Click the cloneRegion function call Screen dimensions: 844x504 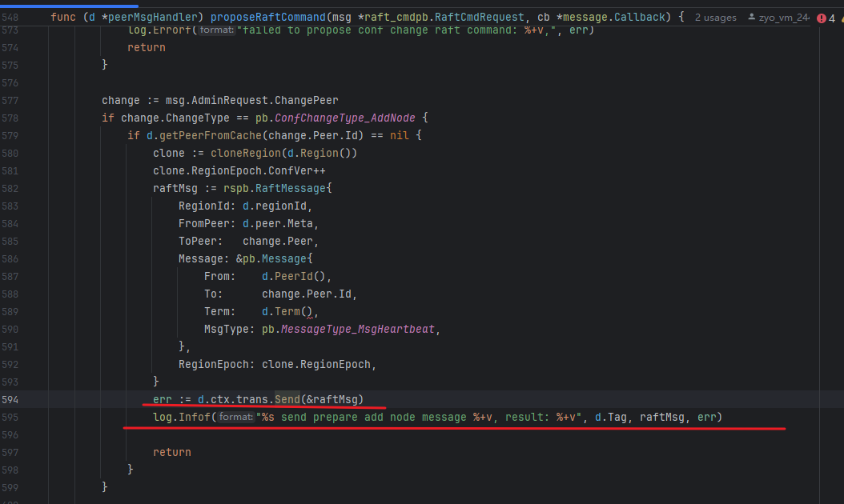tap(246, 154)
